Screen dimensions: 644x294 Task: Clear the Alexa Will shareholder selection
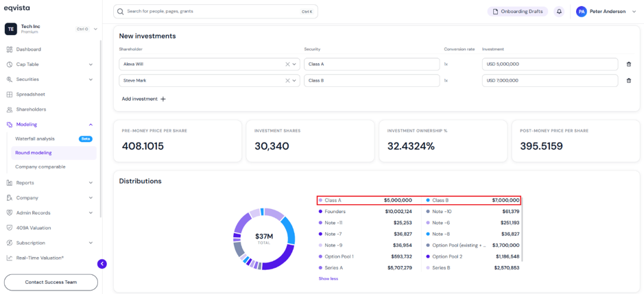tap(287, 64)
